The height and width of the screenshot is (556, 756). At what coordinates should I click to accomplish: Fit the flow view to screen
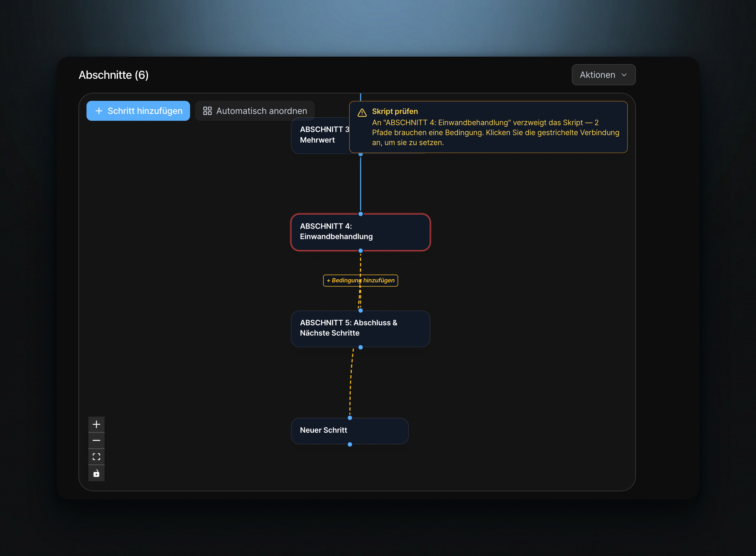tap(96, 457)
